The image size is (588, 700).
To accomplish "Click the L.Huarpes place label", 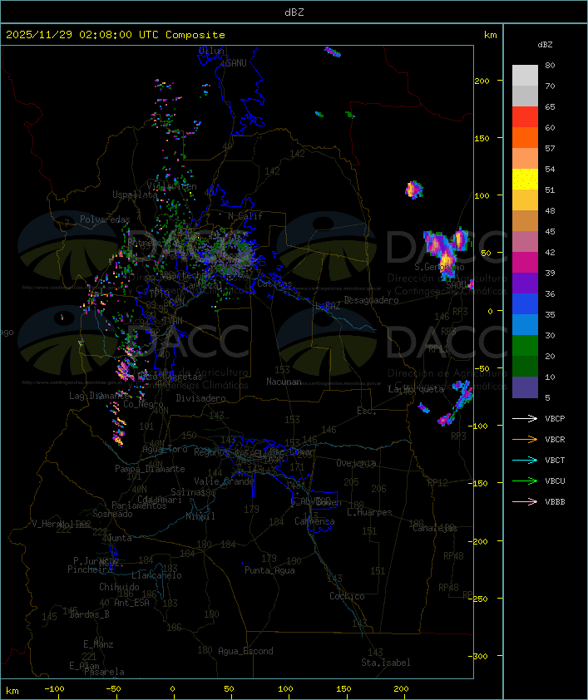I will pyautogui.click(x=369, y=512).
